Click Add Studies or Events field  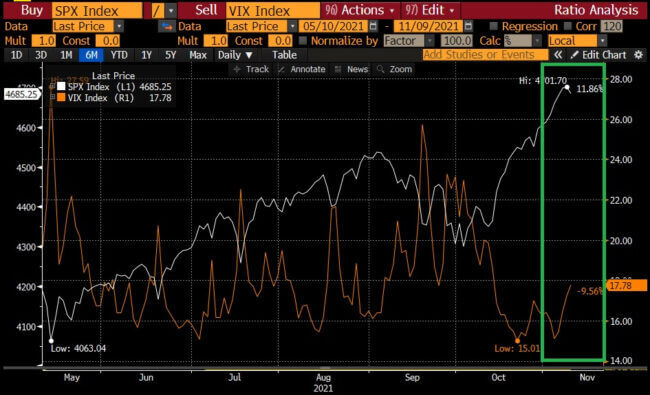[485, 55]
